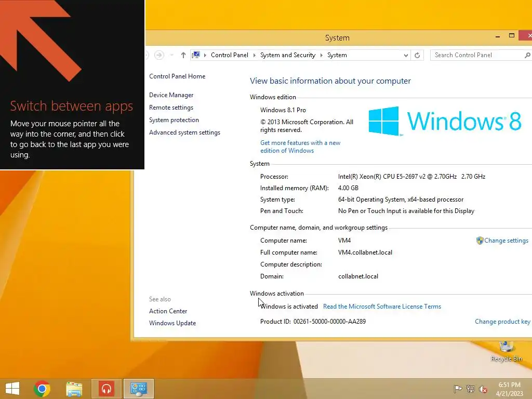Click the Windows is activated text
This screenshot has height=399, width=532.
click(289, 307)
